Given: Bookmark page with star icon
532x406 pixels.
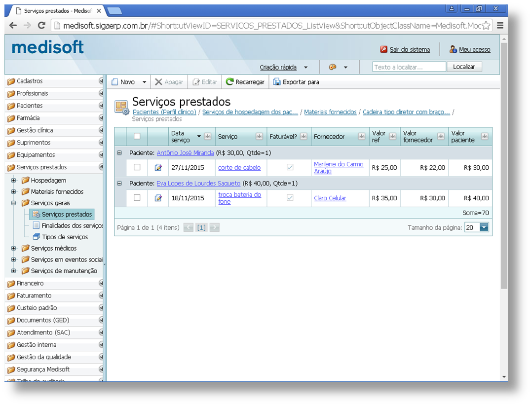Looking at the screenshot, I should click(486, 26).
